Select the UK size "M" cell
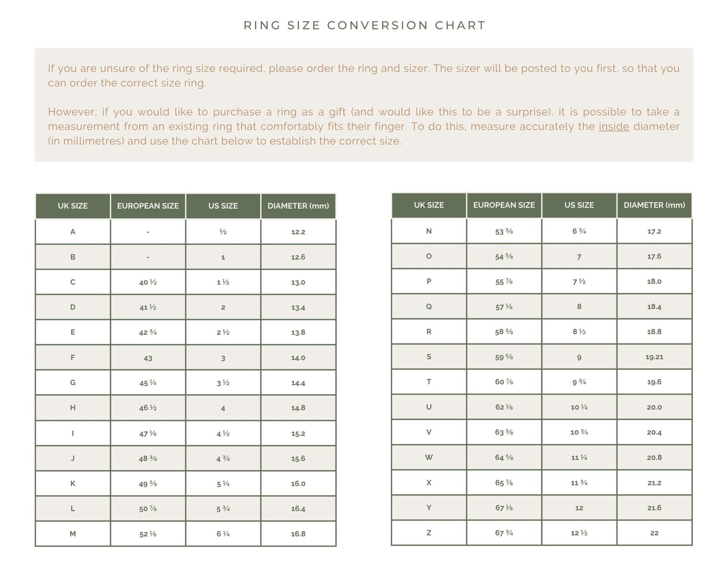 pos(73,534)
